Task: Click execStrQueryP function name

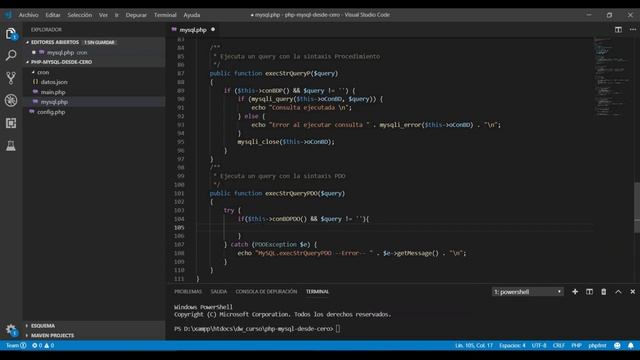Action: pos(288,73)
